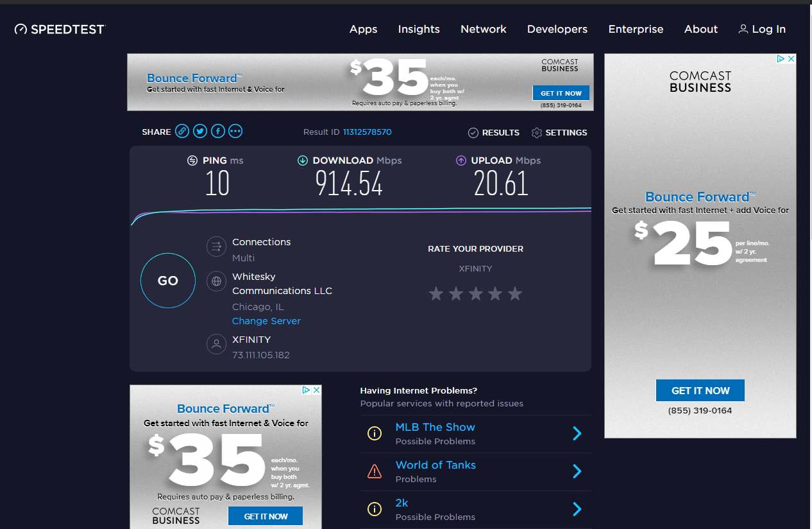This screenshot has height=529, width=812.
Task: Expand World of Tanks chevron
Action: (x=577, y=471)
